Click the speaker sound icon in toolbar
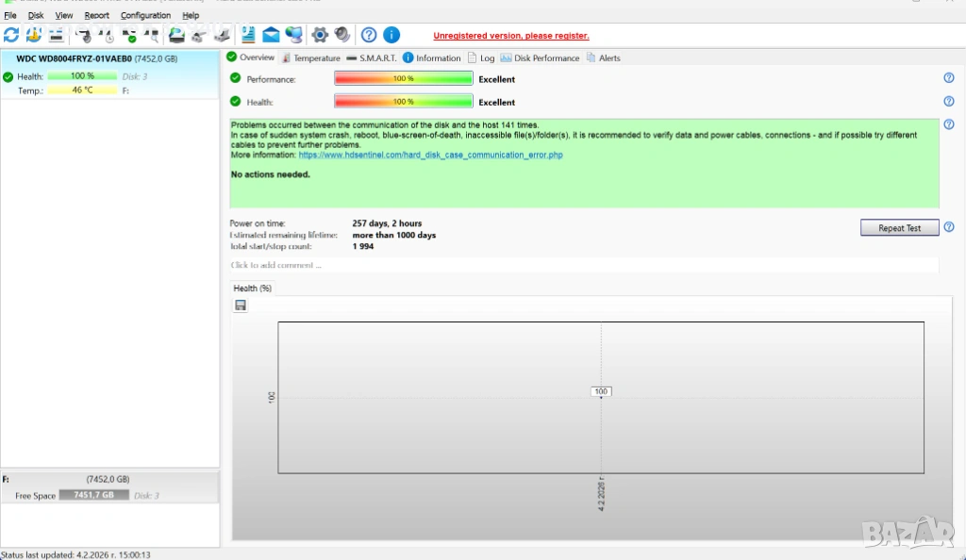Screen dimensions: 966x560 pos(342,36)
